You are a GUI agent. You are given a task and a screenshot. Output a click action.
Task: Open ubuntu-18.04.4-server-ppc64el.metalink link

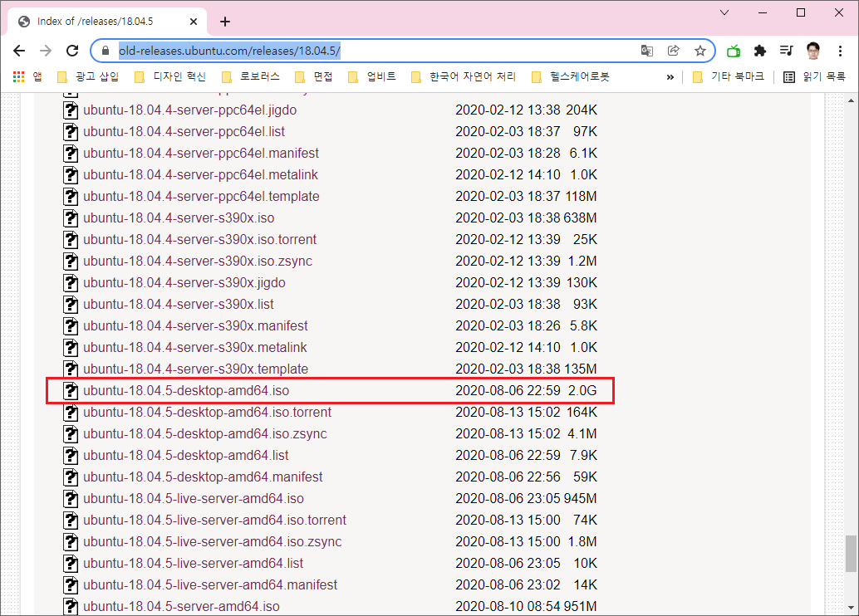tap(200, 175)
